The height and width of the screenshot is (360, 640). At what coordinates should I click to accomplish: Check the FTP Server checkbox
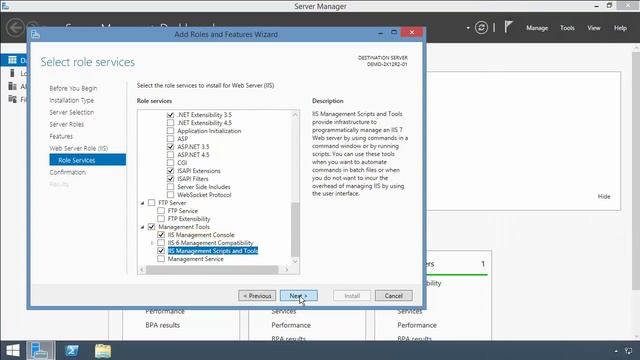pos(151,203)
